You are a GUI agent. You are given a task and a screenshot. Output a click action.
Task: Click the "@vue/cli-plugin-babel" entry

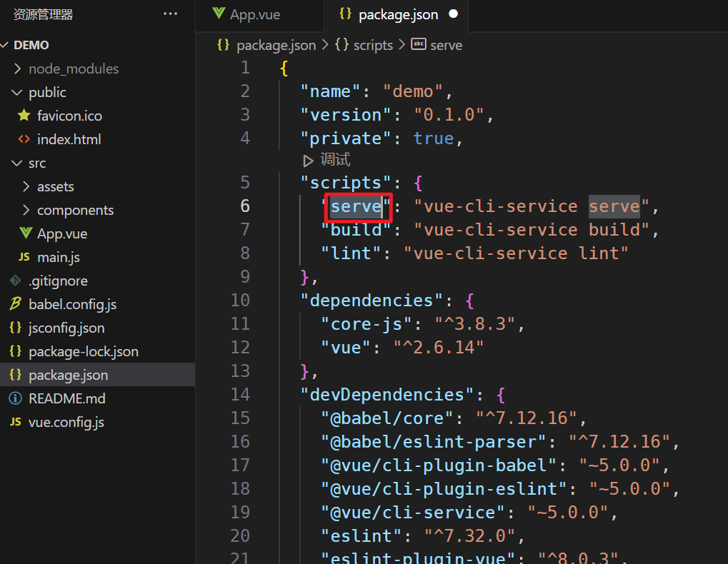pos(438,465)
